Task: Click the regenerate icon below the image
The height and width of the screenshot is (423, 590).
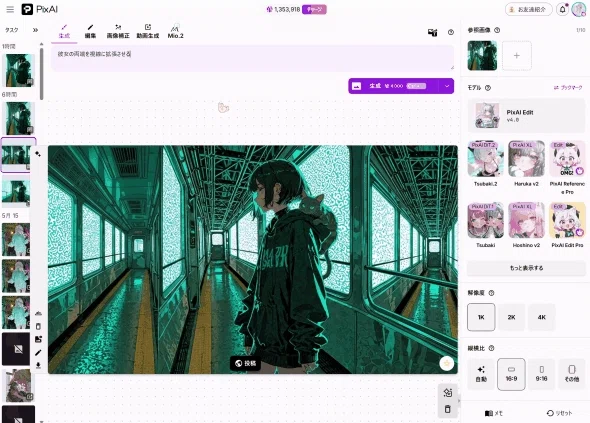Action: click(447, 393)
